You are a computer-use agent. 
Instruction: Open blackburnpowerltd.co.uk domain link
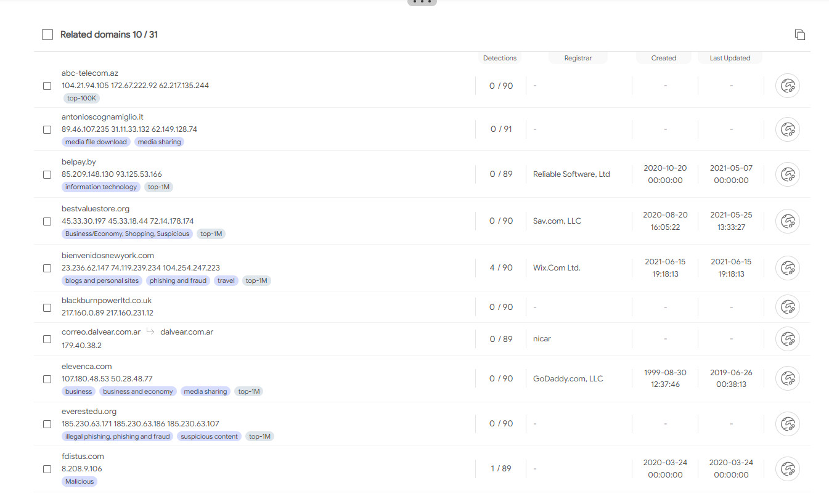pyautogui.click(x=107, y=300)
